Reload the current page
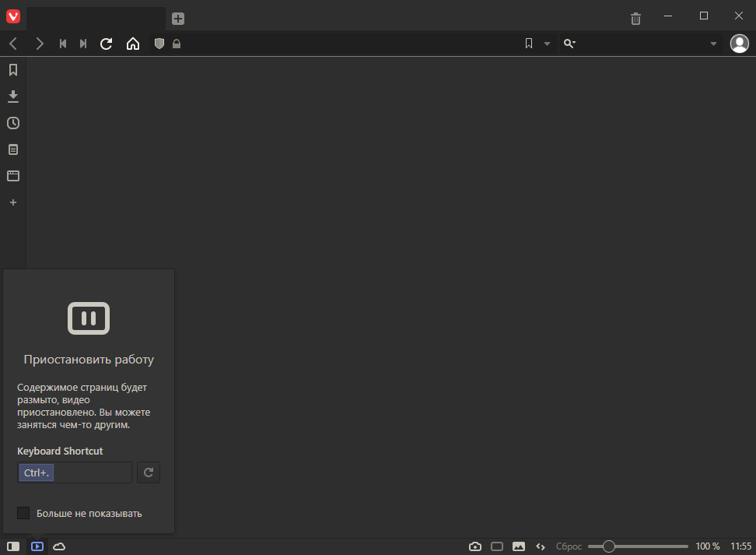 (106, 44)
